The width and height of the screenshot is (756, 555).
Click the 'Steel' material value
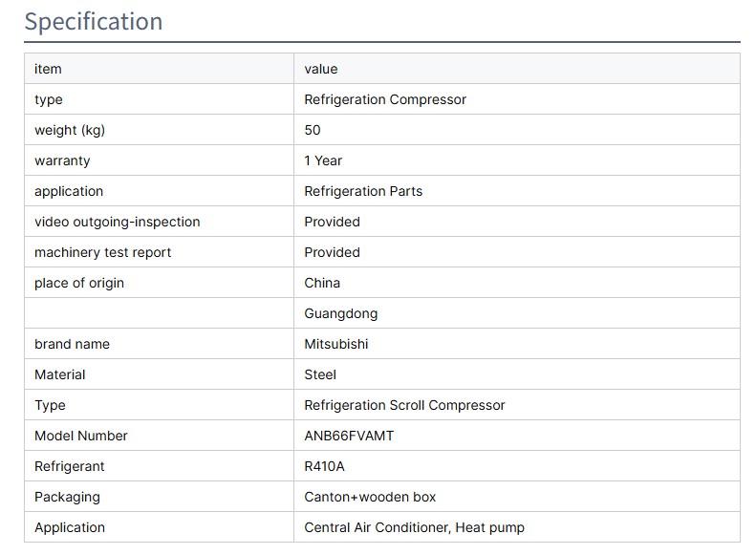click(x=320, y=374)
